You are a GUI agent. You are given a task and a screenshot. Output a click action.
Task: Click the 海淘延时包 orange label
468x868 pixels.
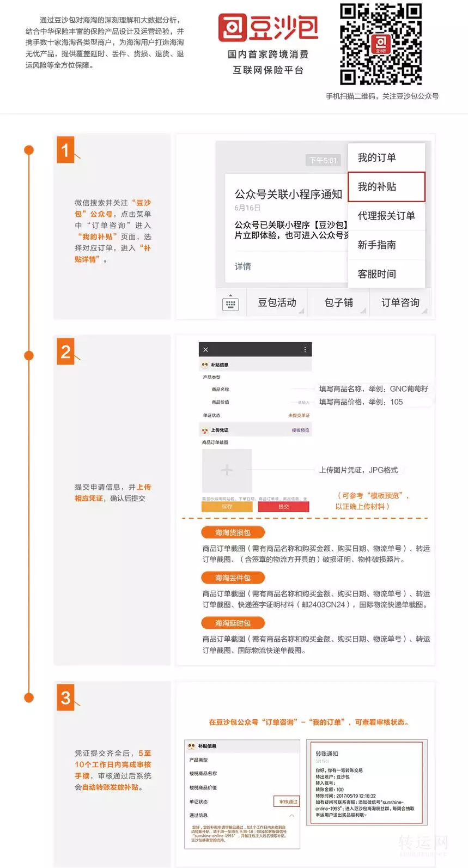coord(233,623)
